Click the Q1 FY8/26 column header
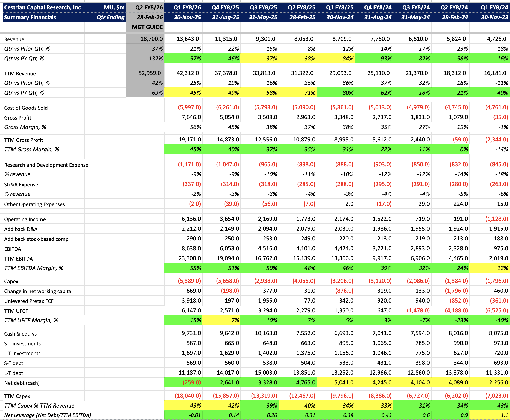This screenshot has height=420, width=510. click(x=187, y=7)
